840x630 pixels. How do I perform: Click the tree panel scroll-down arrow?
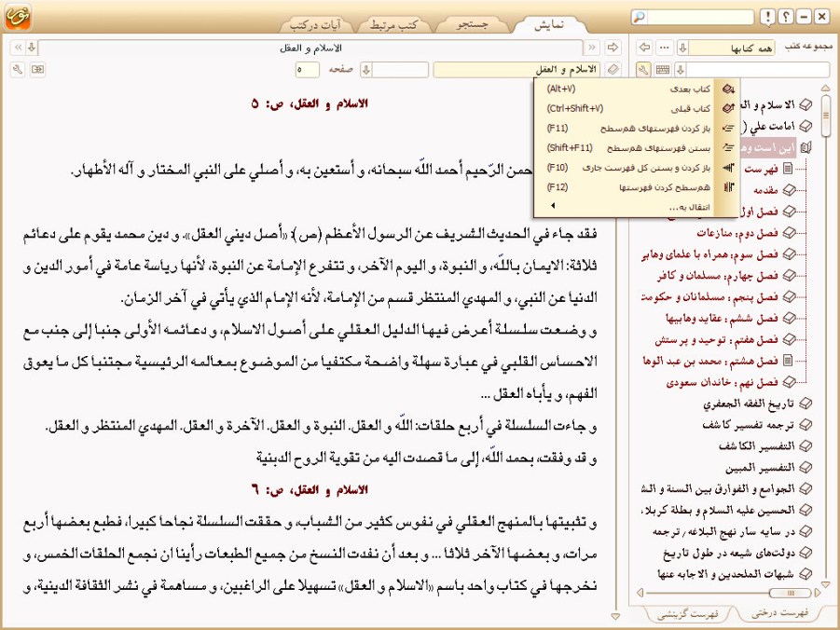(x=825, y=584)
